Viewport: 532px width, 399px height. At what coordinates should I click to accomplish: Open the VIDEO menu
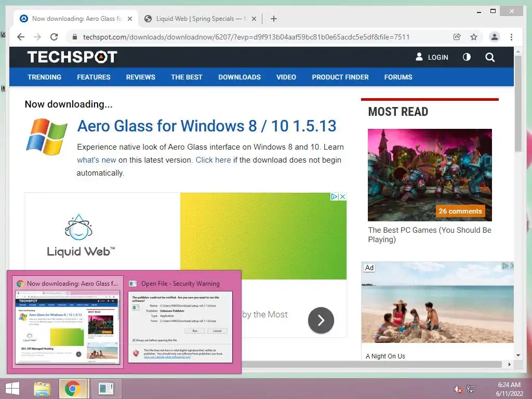286,77
